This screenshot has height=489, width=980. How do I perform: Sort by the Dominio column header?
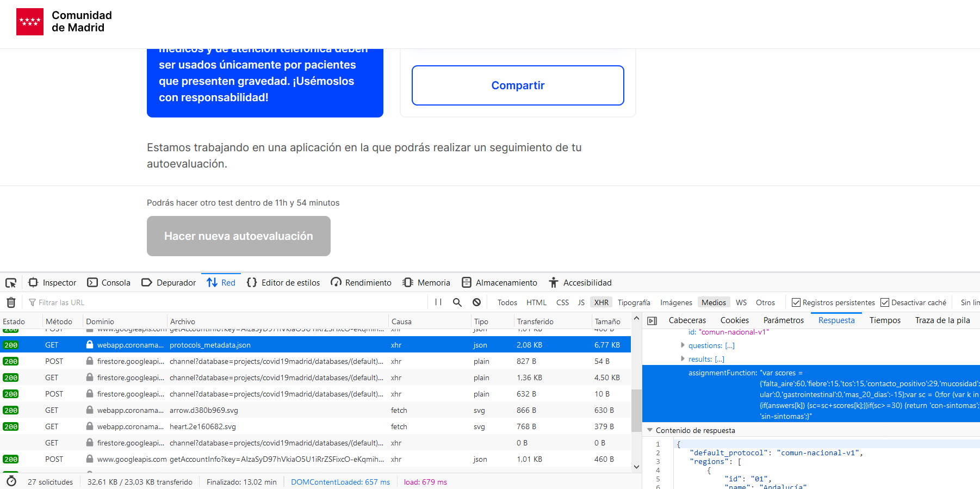pyautogui.click(x=125, y=321)
